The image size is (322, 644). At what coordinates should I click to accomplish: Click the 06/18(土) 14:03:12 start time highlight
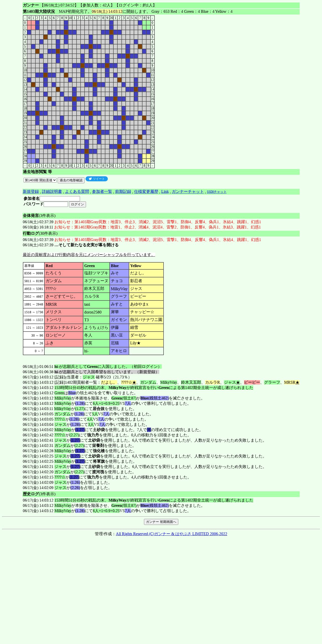click(x=107, y=12)
